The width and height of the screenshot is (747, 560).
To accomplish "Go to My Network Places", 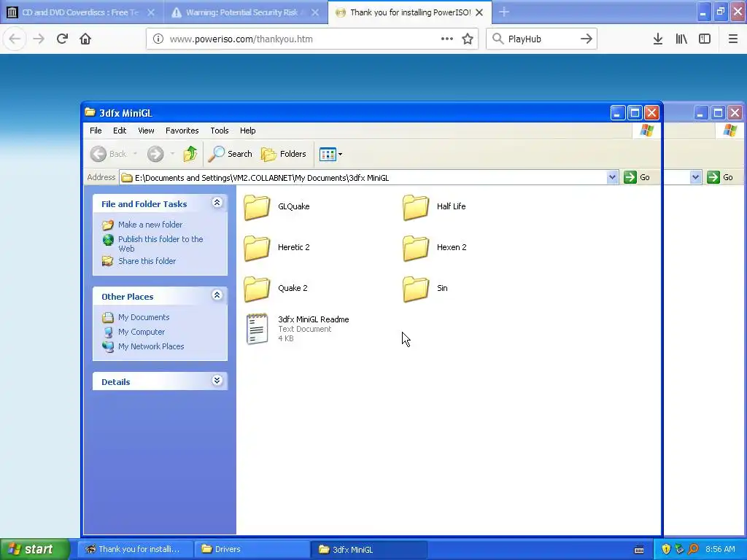I will (151, 346).
